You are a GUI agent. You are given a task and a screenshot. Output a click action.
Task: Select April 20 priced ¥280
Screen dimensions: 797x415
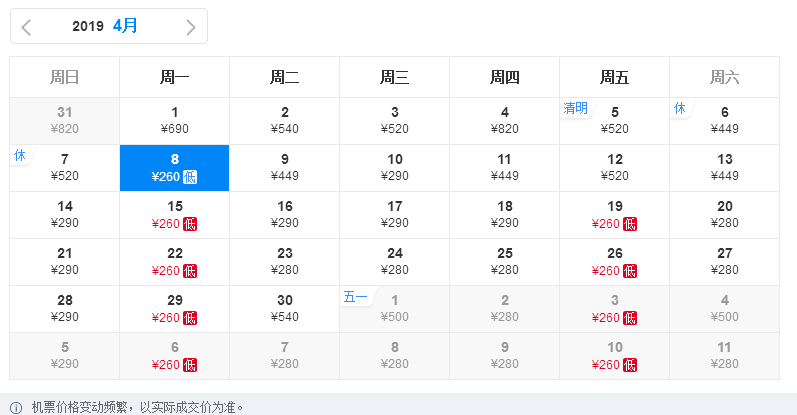[724, 215]
